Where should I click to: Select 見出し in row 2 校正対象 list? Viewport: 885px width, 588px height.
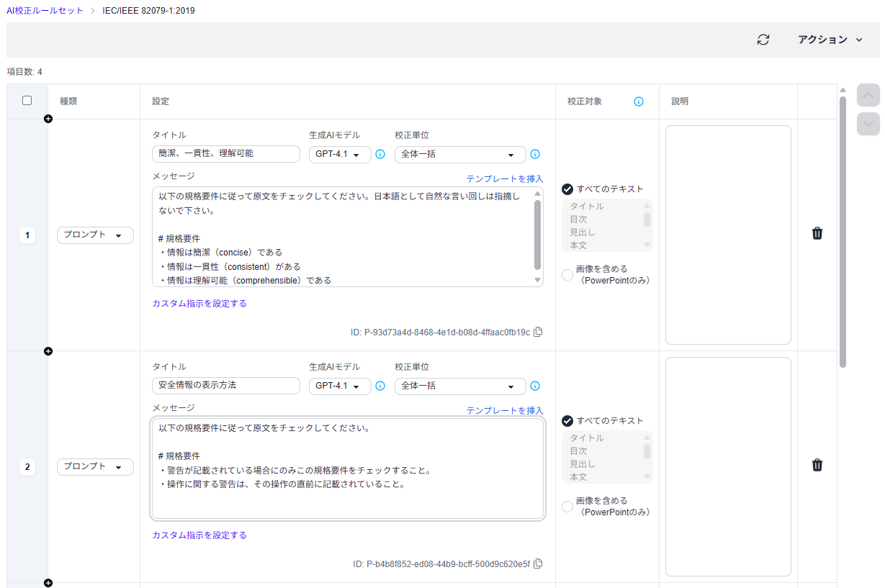583,464
